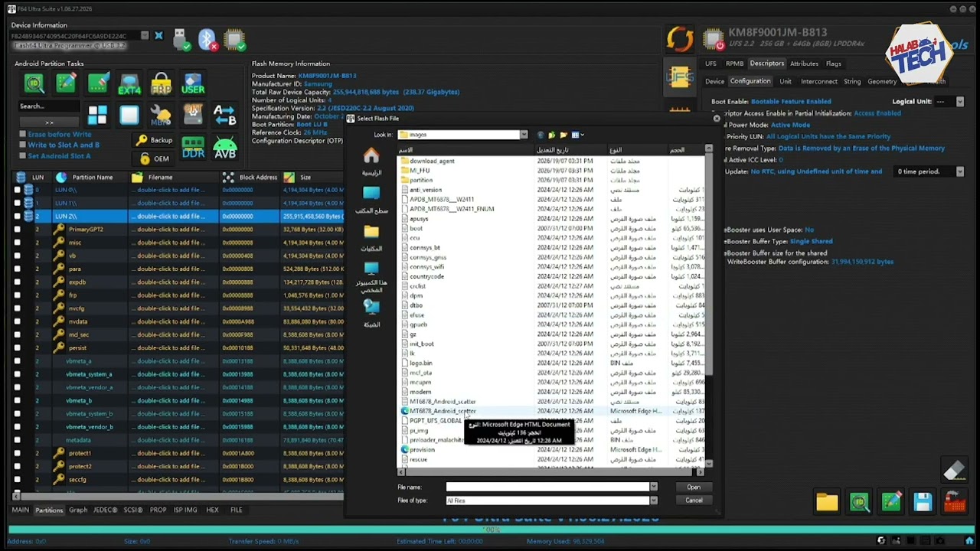The height and width of the screenshot is (551, 980).
Task: Enable Erase before Write checkbox
Action: coord(23,134)
